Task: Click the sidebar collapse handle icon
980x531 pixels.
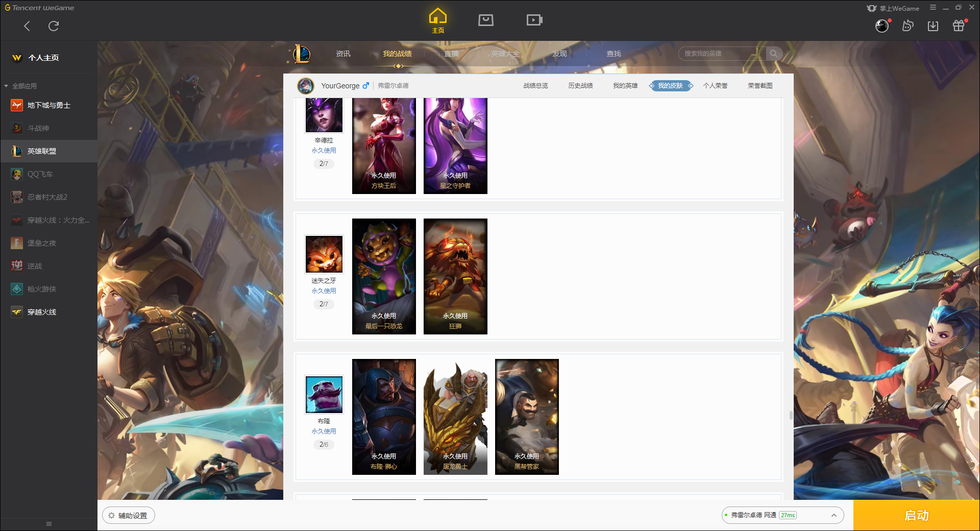Action: coord(49,524)
